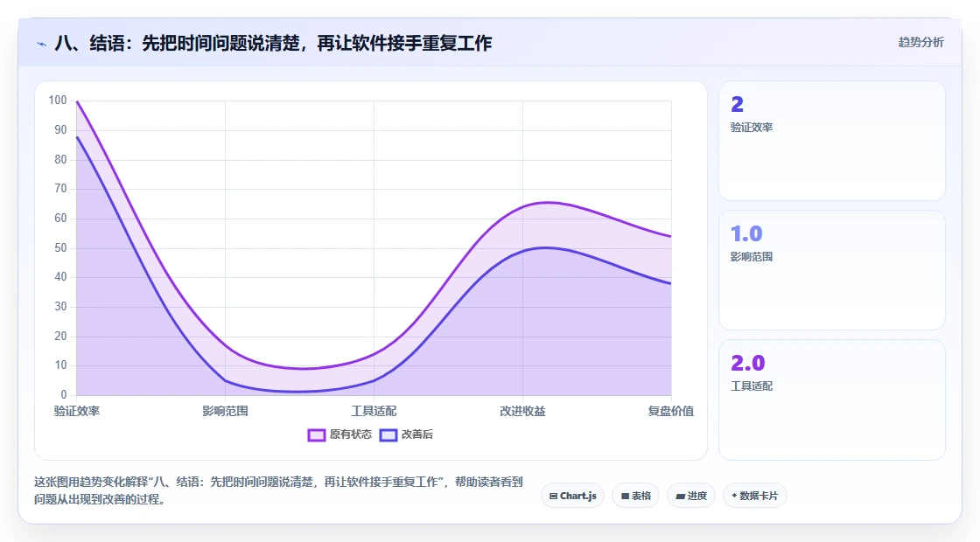Click the value 2 in 验证效率 card
The width and height of the screenshot is (980, 542).
pyautogui.click(x=738, y=104)
